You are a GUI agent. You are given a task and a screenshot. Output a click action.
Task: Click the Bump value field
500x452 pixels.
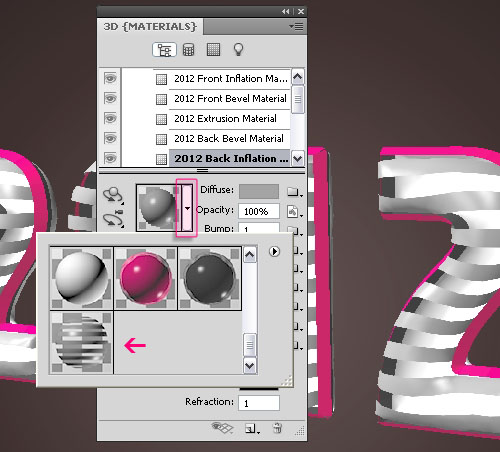259,228
